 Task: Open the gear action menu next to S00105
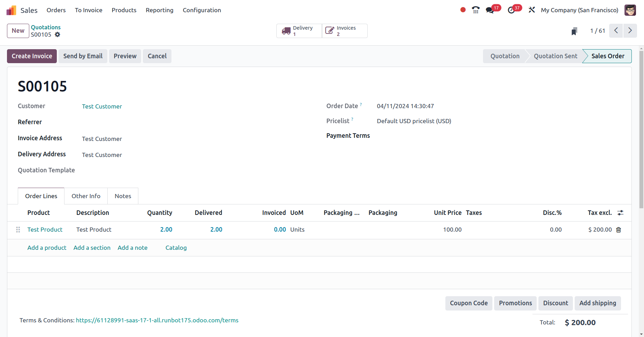pyautogui.click(x=58, y=35)
